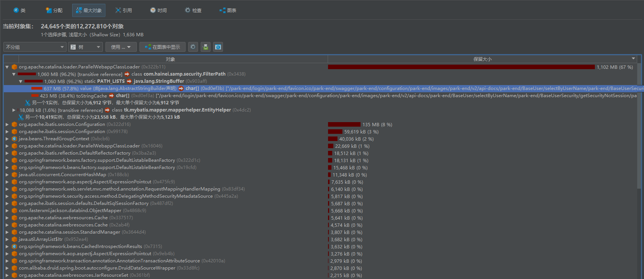Collapse the static PATH_LISTS StringBuffer row

(21, 81)
